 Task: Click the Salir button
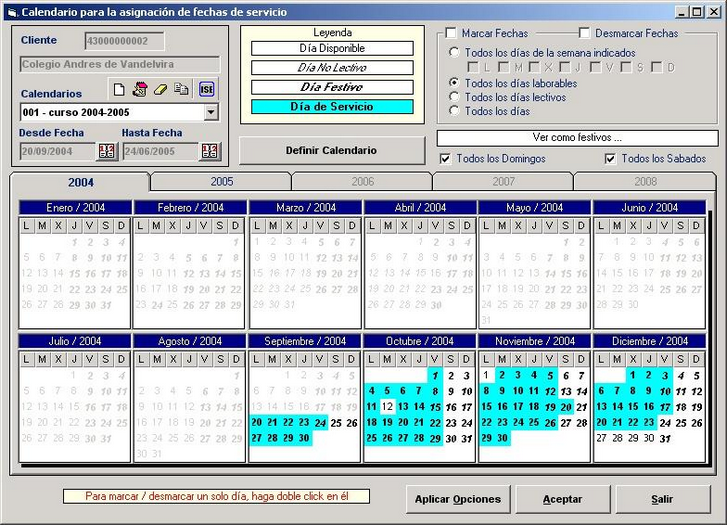(662, 499)
